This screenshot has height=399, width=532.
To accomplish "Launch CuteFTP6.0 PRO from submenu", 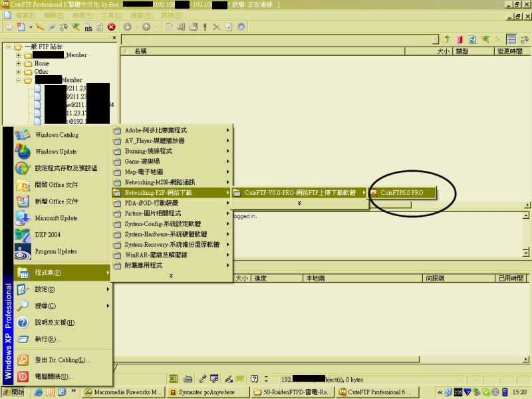I will [402, 193].
